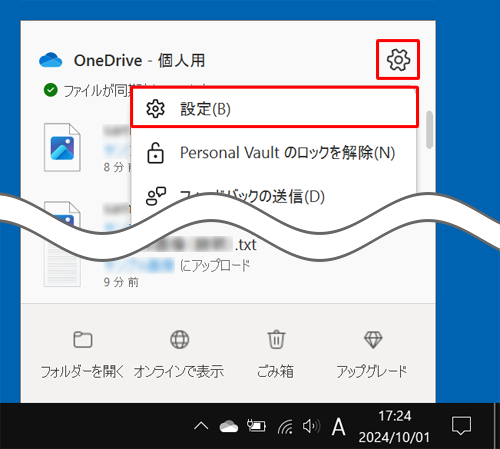Open the ごみ箱 recycle bin
500x449 pixels.
(276, 354)
